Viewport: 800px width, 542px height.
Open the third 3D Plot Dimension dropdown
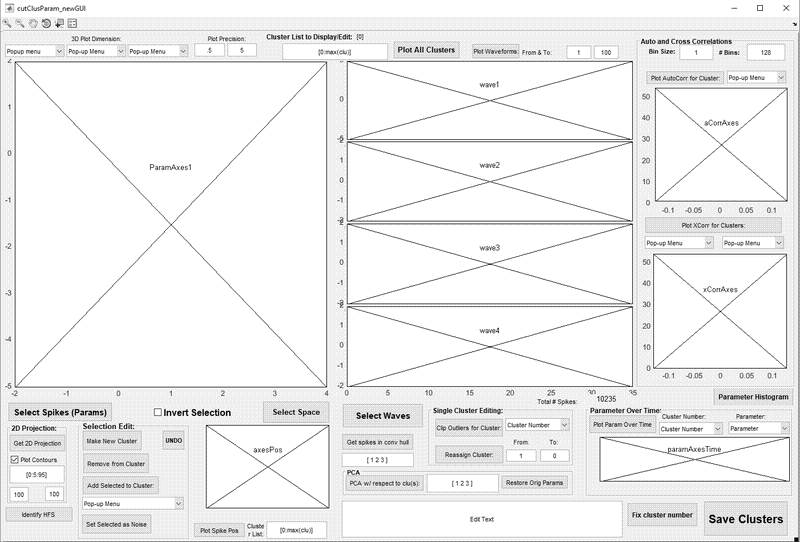pos(158,52)
